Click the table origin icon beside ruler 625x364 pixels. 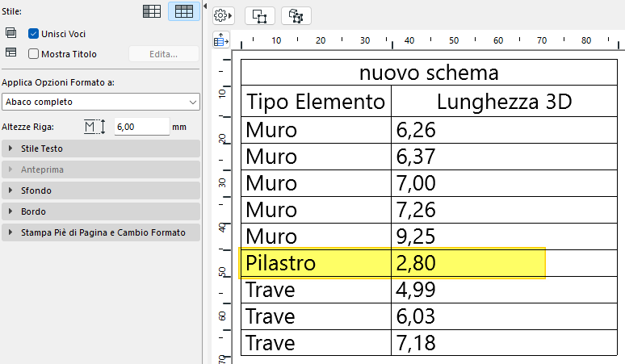(220, 39)
